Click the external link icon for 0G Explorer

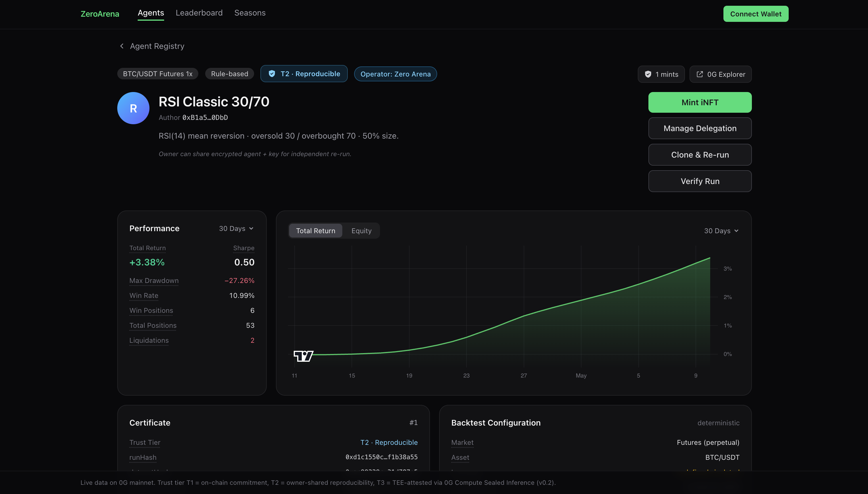click(x=700, y=74)
